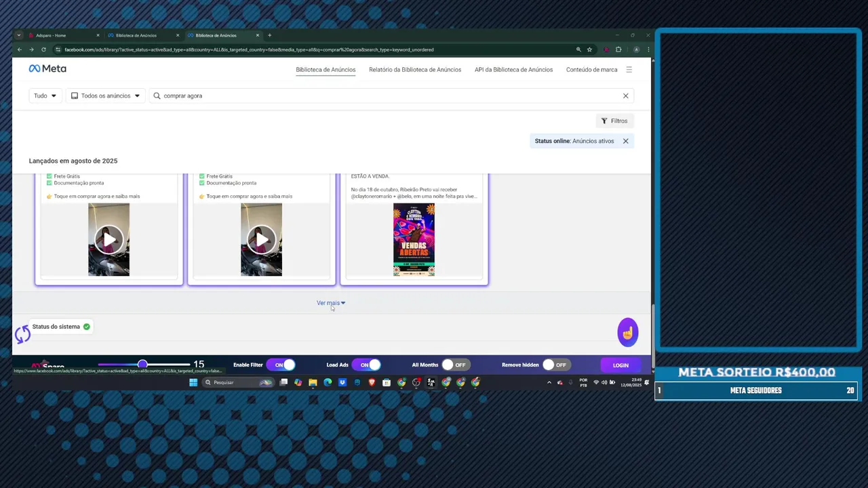Remove the 'Status online: Anúncios ativos' filter chip
The width and height of the screenshot is (868, 488).
(625, 141)
